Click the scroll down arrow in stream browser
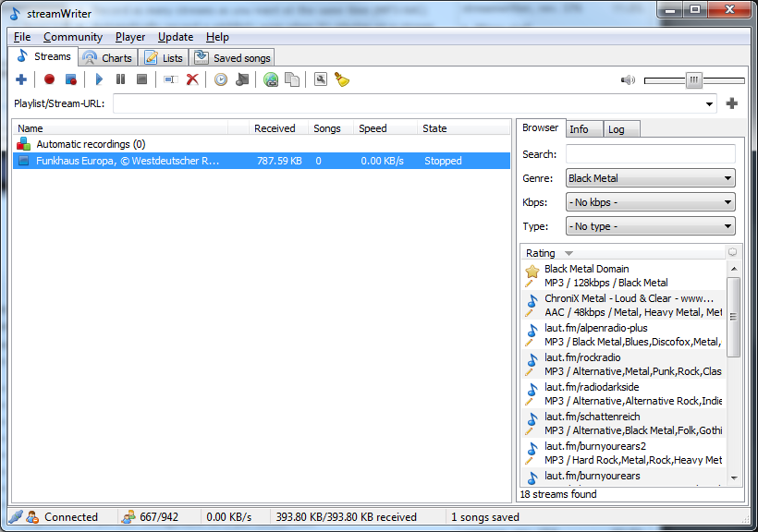758x532 pixels. coord(734,478)
